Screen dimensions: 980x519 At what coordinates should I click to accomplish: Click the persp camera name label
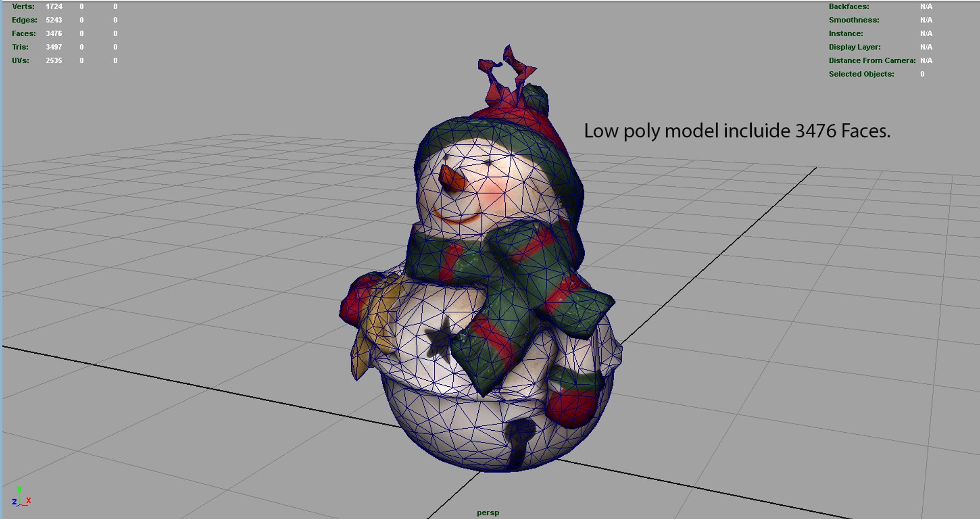tap(488, 512)
